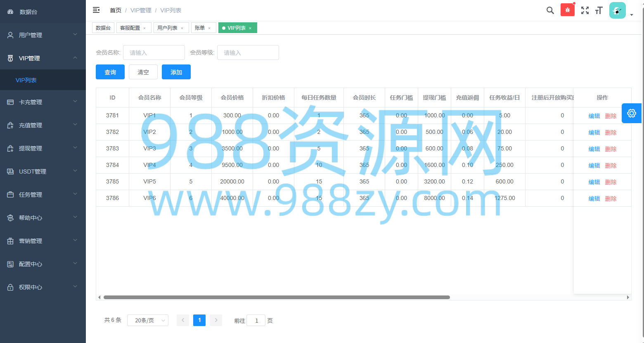Close the 客服配置 tab
This screenshot has height=343, width=644.
(x=144, y=28)
